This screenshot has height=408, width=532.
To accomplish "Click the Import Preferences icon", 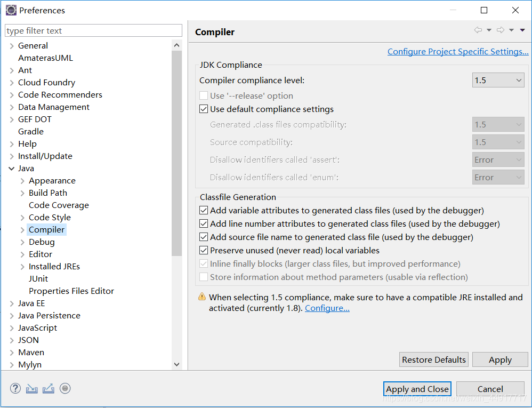I will pyautogui.click(x=31, y=388).
